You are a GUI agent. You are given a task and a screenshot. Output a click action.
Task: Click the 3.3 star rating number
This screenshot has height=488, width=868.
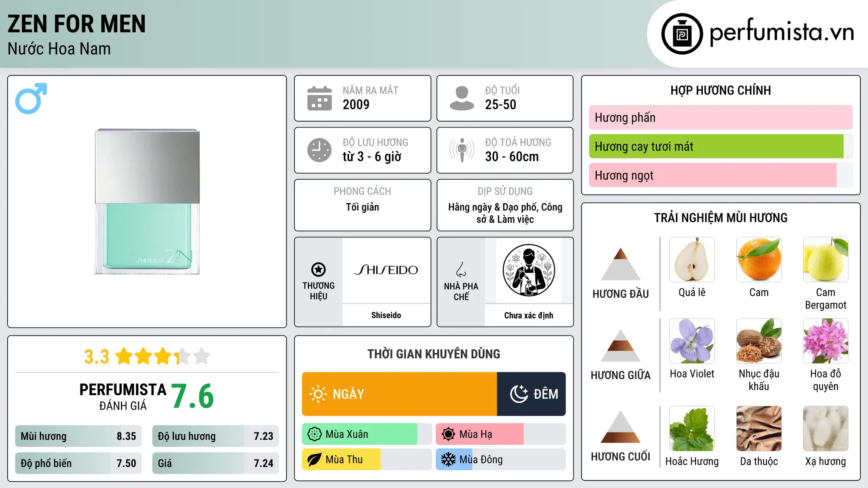click(x=97, y=357)
